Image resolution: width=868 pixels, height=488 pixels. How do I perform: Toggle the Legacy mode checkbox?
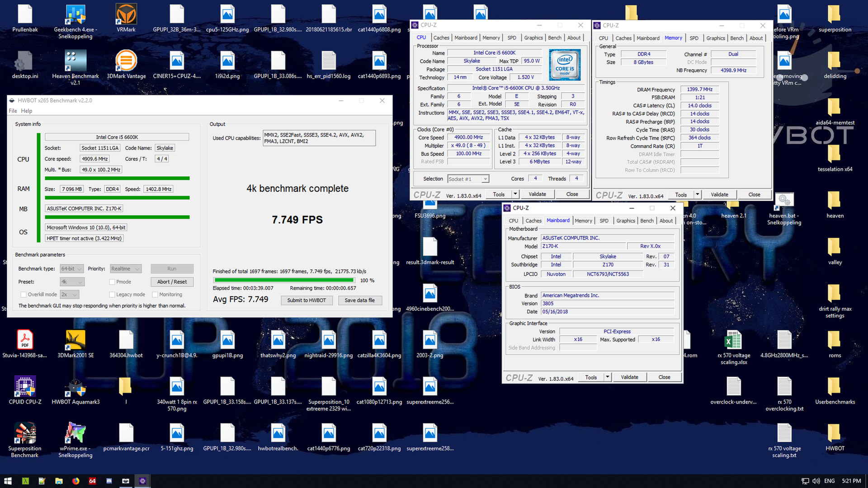112,294
